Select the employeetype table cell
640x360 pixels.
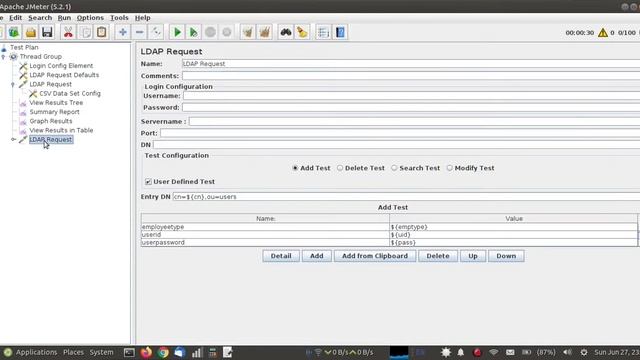click(265, 227)
